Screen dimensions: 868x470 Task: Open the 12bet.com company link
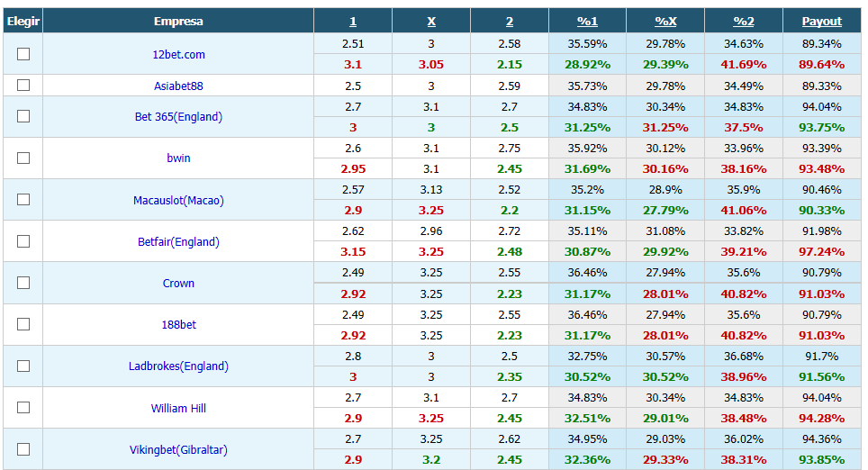[178, 54]
